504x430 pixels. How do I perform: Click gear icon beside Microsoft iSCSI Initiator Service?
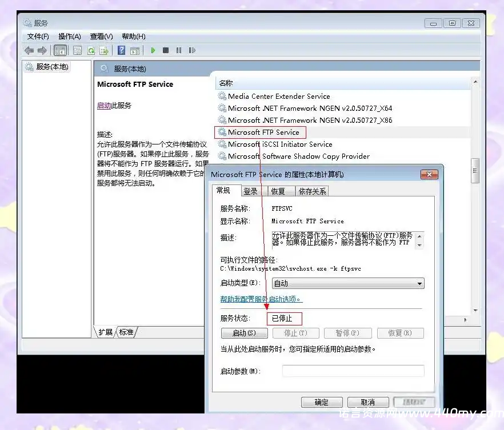pos(222,144)
